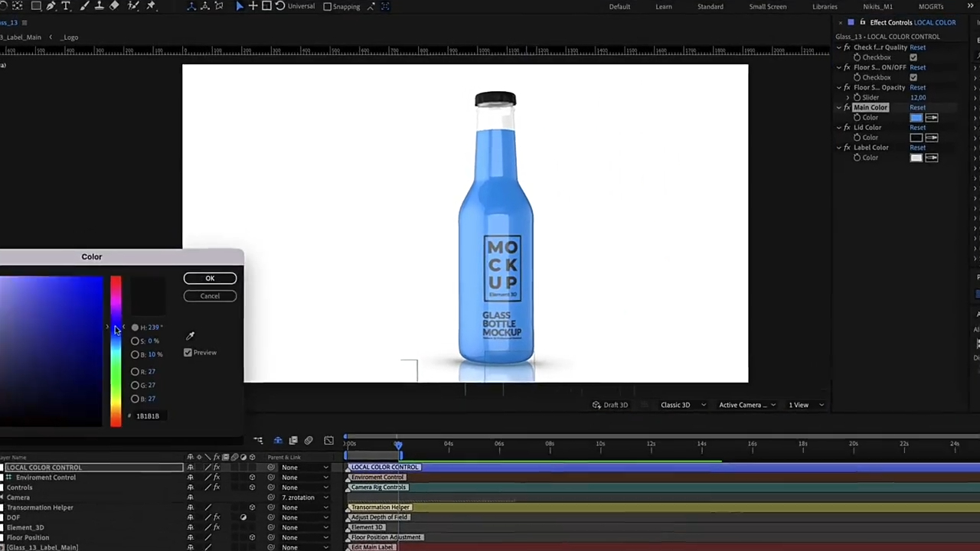The height and width of the screenshot is (551, 980).
Task: Click the lock icon of Effect Controls panel
Action: coord(863,22)
